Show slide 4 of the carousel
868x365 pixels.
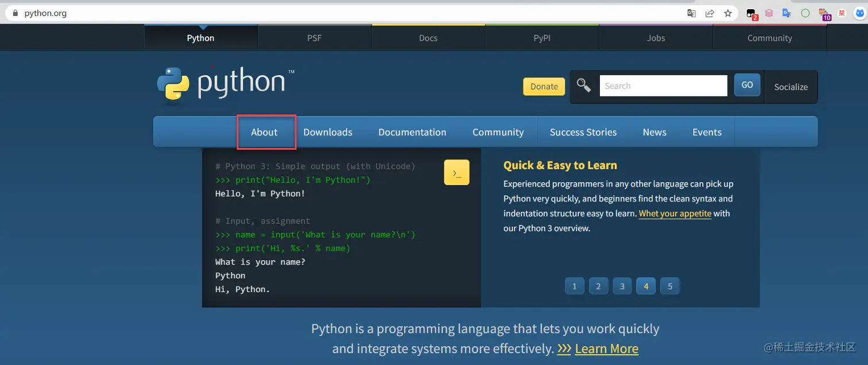[x=646, y=286]
